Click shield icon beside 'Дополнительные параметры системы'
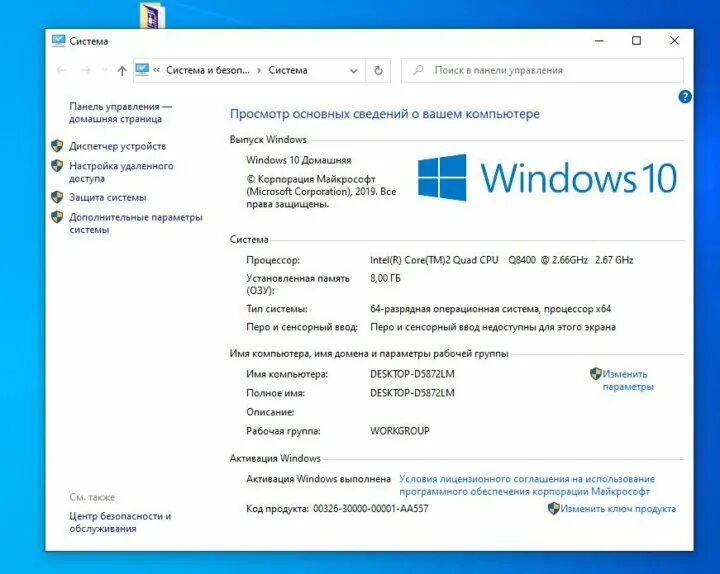The width and height of the screenshot is (720, 574). point(57,217)
